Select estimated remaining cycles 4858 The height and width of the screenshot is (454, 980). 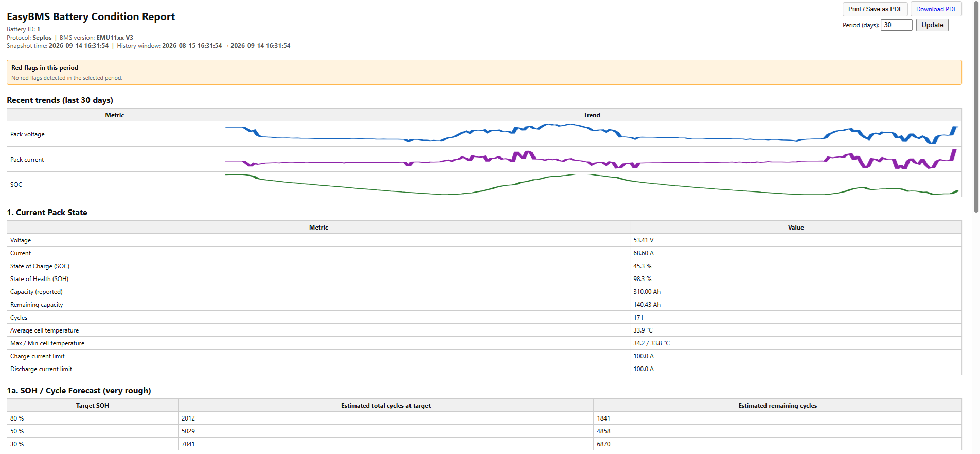coord(603,431)
